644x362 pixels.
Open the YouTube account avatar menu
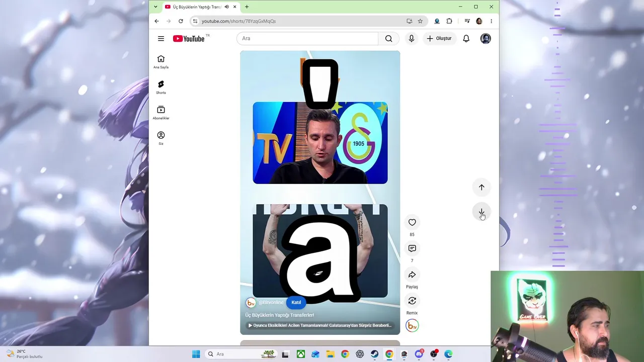tap(486, 39)
